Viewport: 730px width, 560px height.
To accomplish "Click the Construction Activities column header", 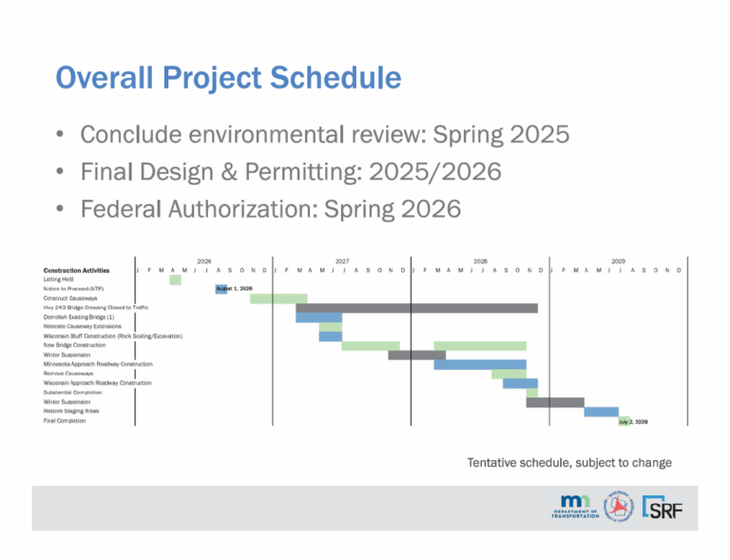I will click(83, 270).
